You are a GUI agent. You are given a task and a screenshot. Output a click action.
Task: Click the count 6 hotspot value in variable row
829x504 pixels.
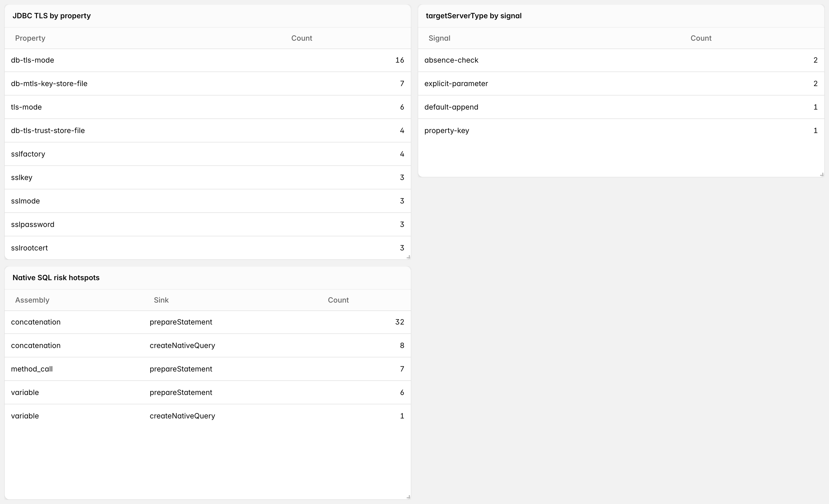(x=402, y=392)
